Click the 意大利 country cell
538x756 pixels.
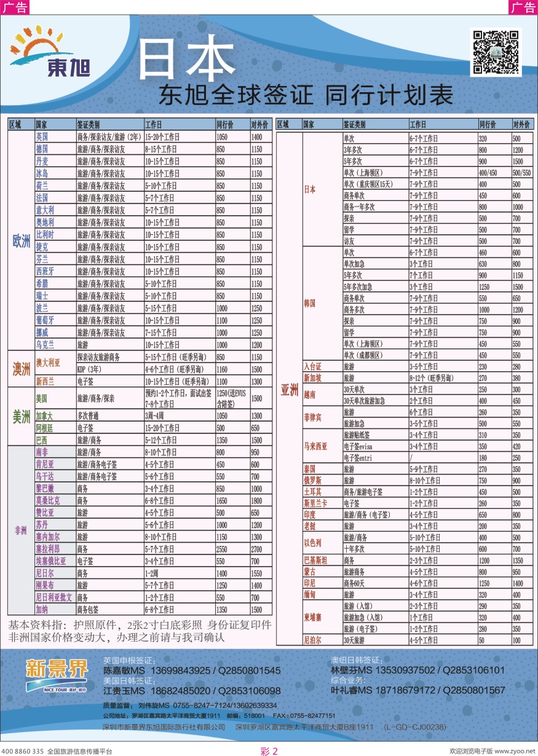click(x=55, y=210)
